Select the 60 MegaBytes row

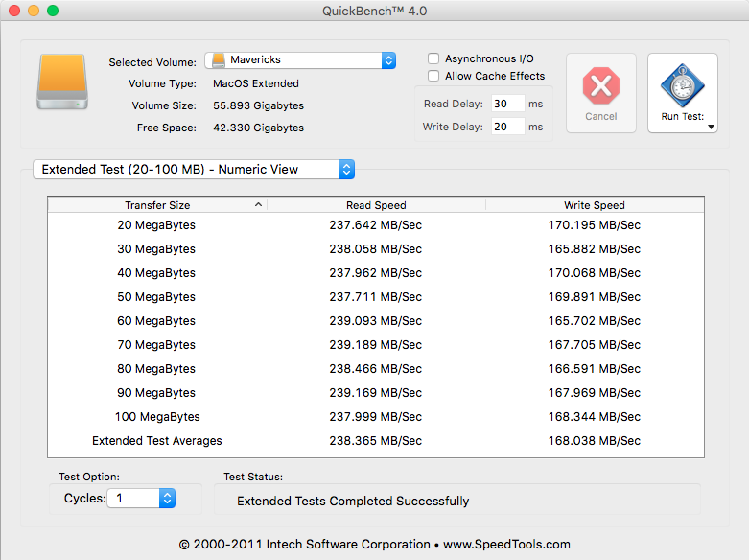click(376, 320)
